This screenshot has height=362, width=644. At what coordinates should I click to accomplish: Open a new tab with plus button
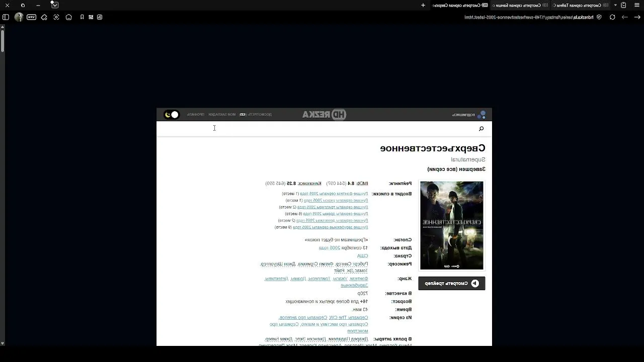coord(423,5)
